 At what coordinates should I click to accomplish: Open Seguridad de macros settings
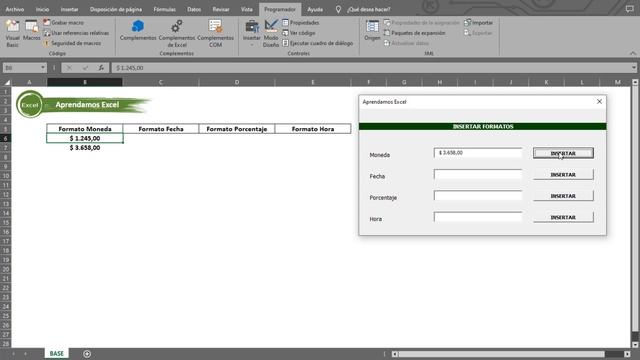[72, 43]
